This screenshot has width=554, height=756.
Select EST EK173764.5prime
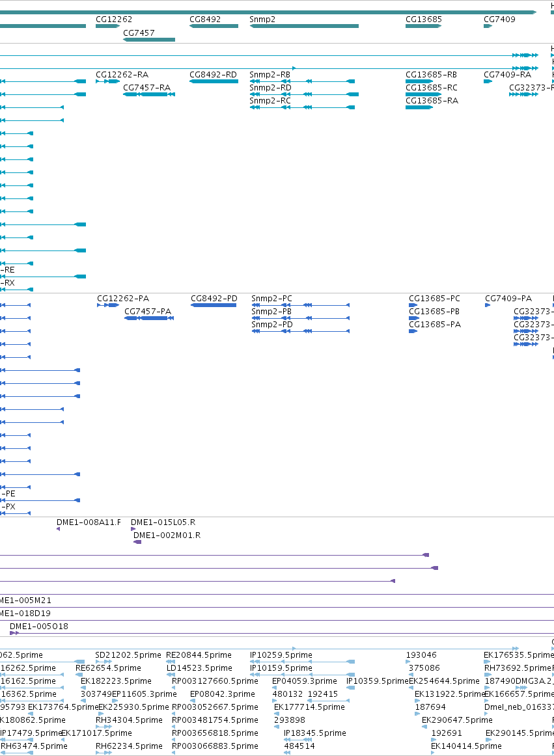coord(63,707)
